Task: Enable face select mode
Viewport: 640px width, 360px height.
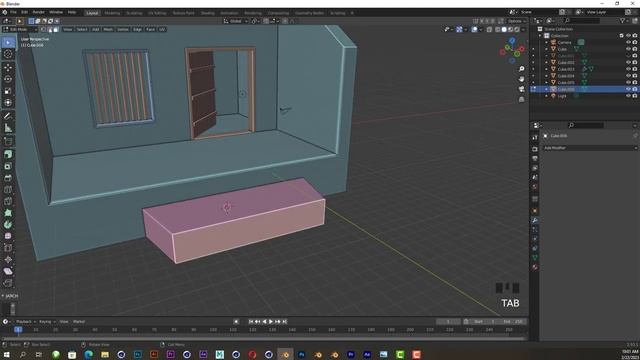Action: coord(56,29)
